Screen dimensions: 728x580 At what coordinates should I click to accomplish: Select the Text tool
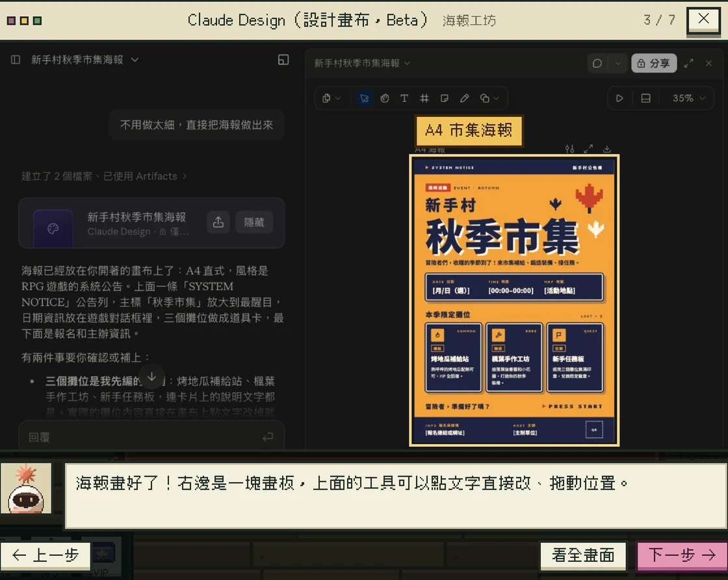pyautogui.click(x=404, y=98)
